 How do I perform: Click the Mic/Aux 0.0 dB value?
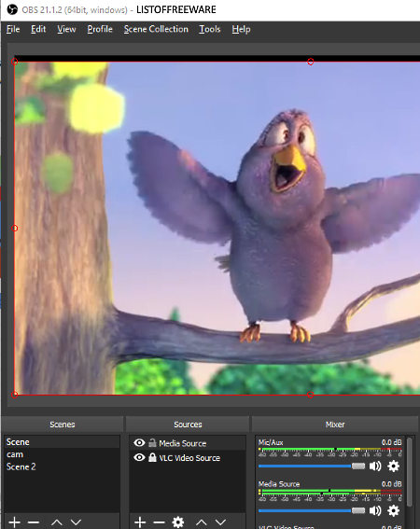392,442
